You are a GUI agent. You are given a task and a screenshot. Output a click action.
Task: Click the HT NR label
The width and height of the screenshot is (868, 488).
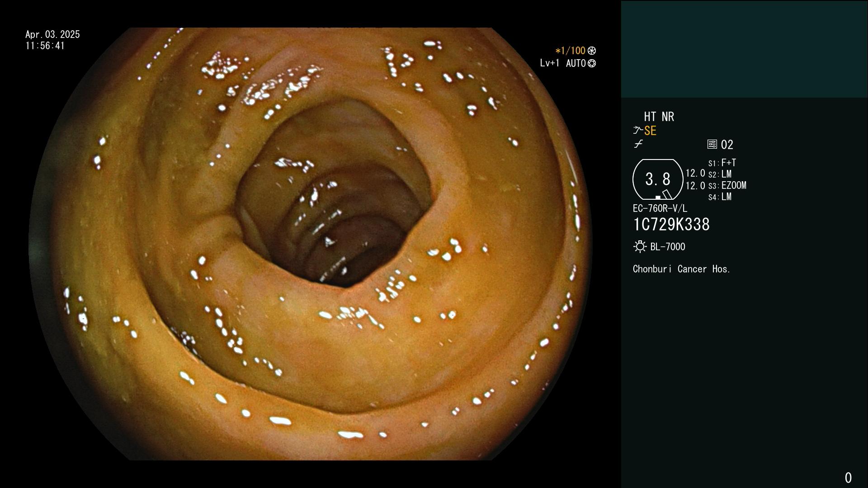659,117
